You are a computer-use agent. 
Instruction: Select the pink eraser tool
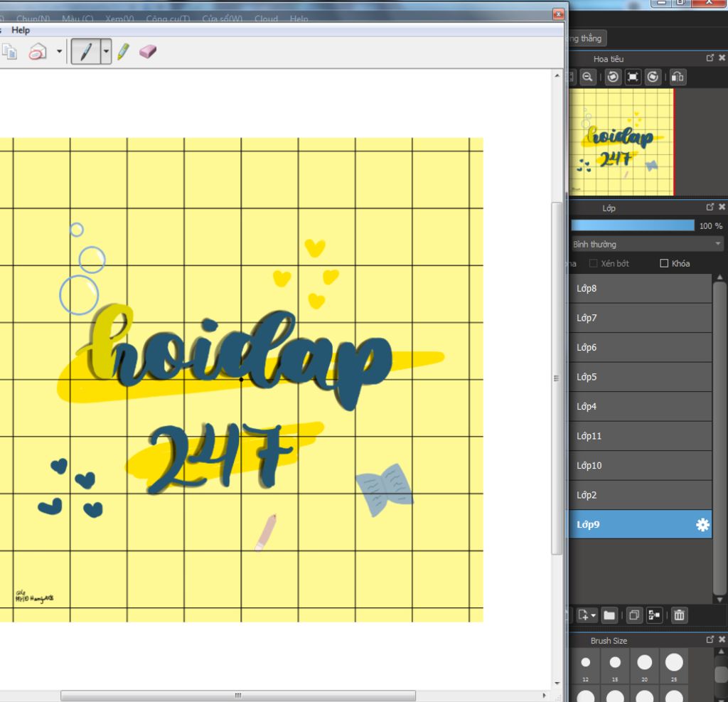click(x=148, y=52)
